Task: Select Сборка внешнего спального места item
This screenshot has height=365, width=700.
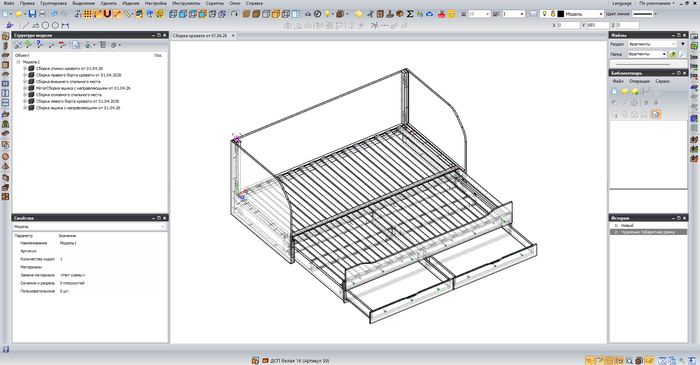Action: tap(68, 82)
